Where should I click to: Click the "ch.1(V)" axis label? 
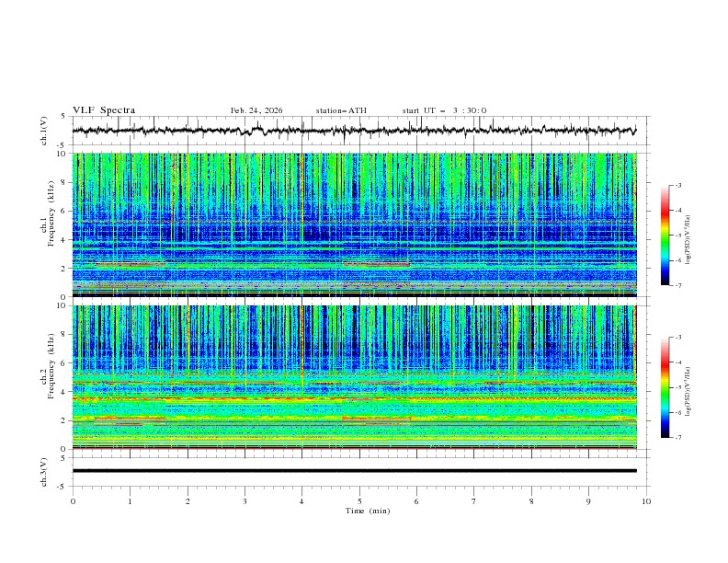44,131
